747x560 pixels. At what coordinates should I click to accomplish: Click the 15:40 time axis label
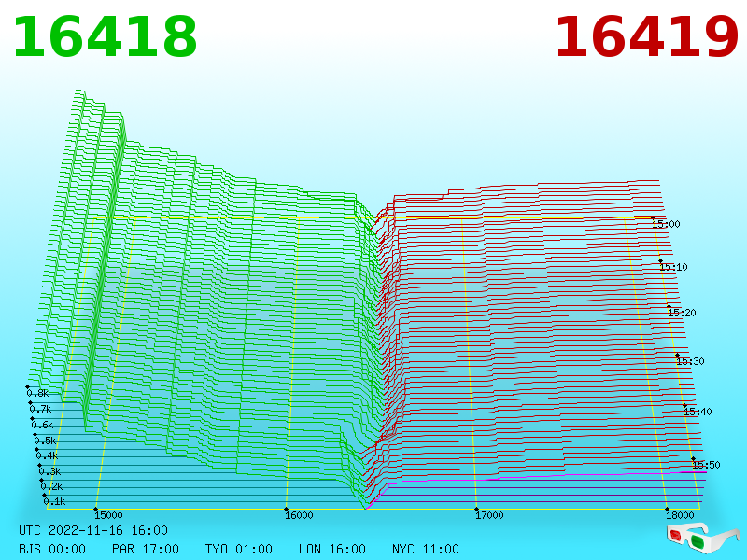click(698, 412)
